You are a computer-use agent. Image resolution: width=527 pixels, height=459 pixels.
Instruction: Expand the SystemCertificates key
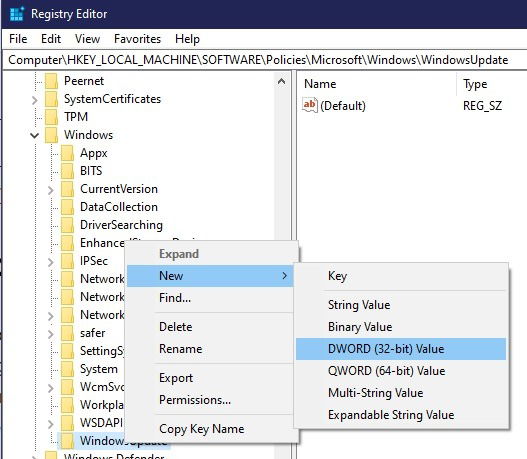35,100
